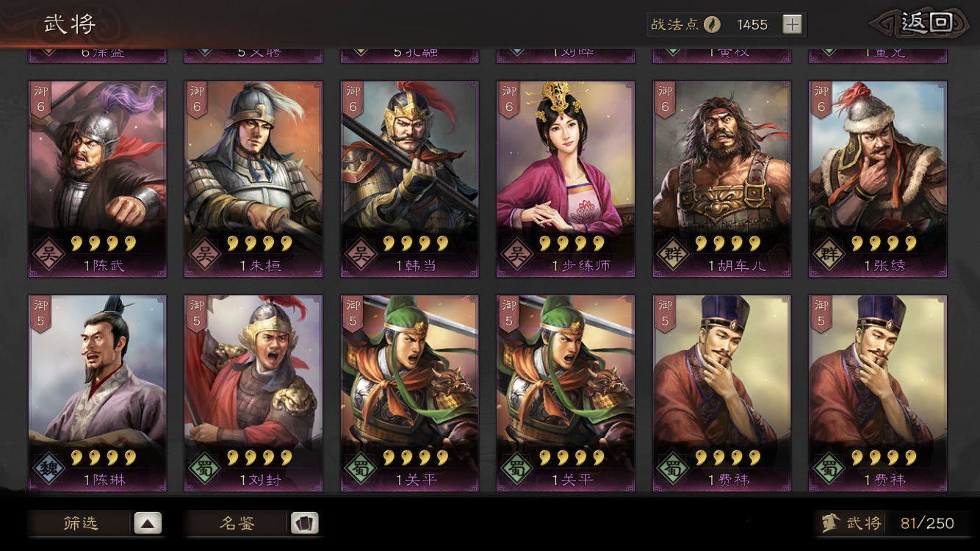Click the 战法点 coin icon
The image size is (980, 551).
coord(712,25)
